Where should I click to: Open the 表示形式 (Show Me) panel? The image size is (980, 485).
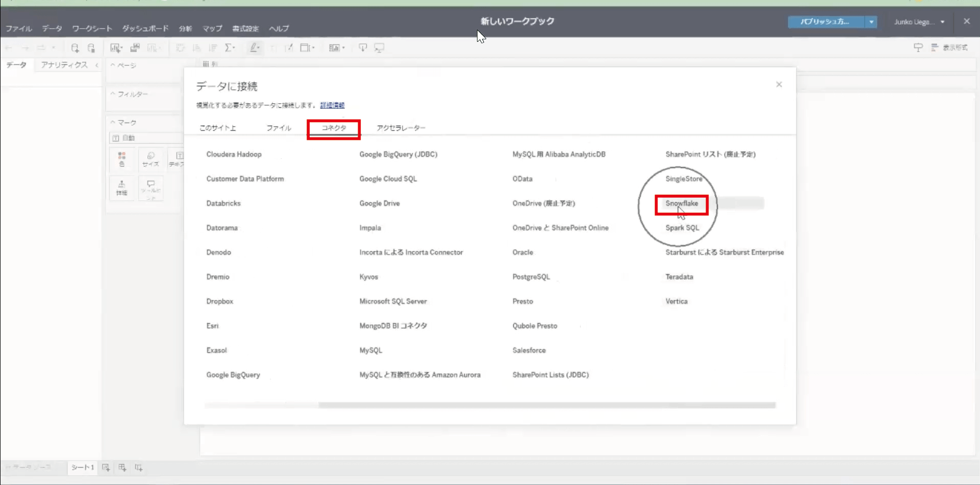[x=949, y=47]
